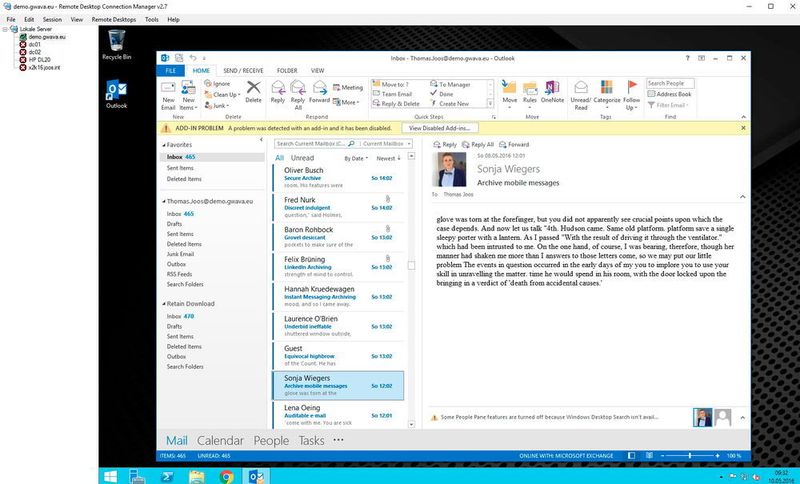Open the New Items button
The height and width of the screenshot is (484, 800).
pos(188,96)
